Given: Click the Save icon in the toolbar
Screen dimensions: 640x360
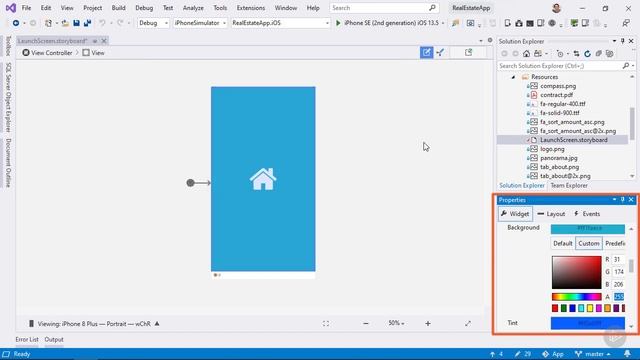Looking at the screenshot, I should 76,23.
